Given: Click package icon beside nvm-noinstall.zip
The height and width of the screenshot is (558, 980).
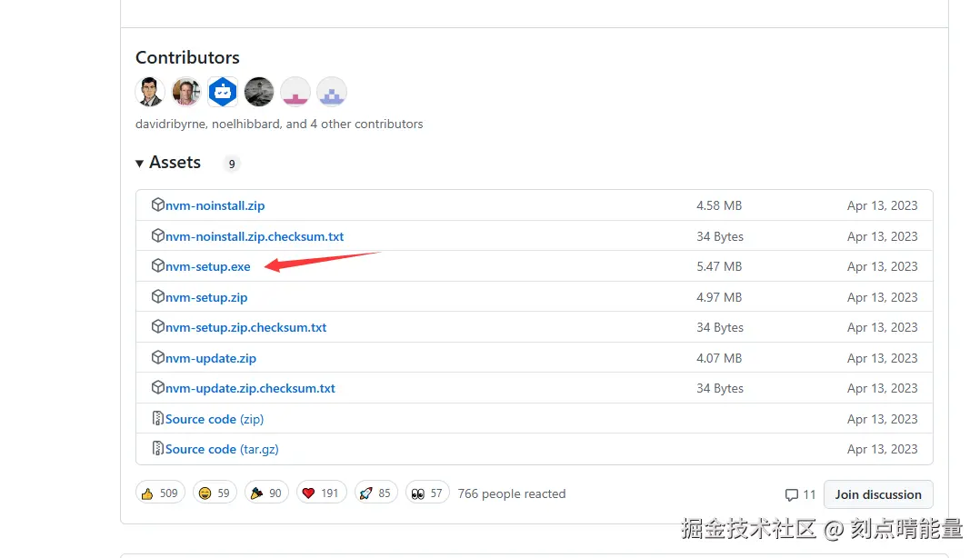Looking at the screenshot, I should [157, 204].
